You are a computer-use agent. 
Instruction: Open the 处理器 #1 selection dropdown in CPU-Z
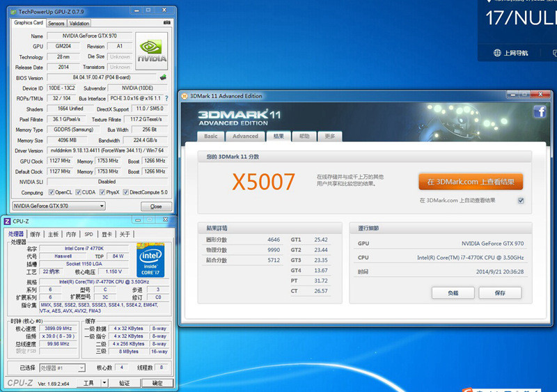(x=81, y=368)
